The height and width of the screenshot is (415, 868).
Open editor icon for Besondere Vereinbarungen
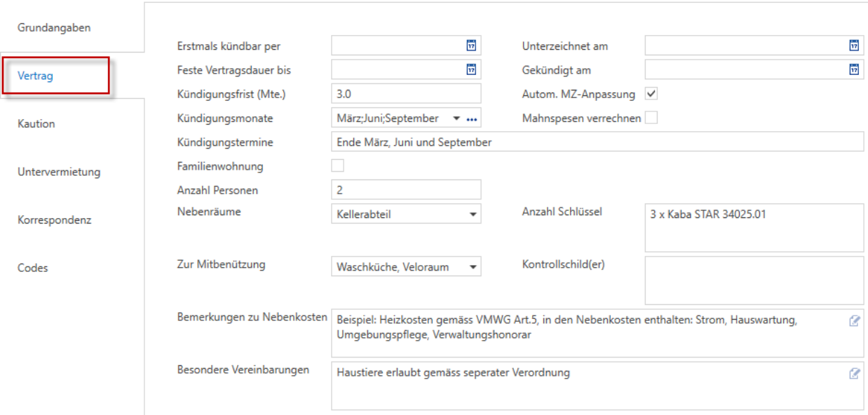(853, 374)
